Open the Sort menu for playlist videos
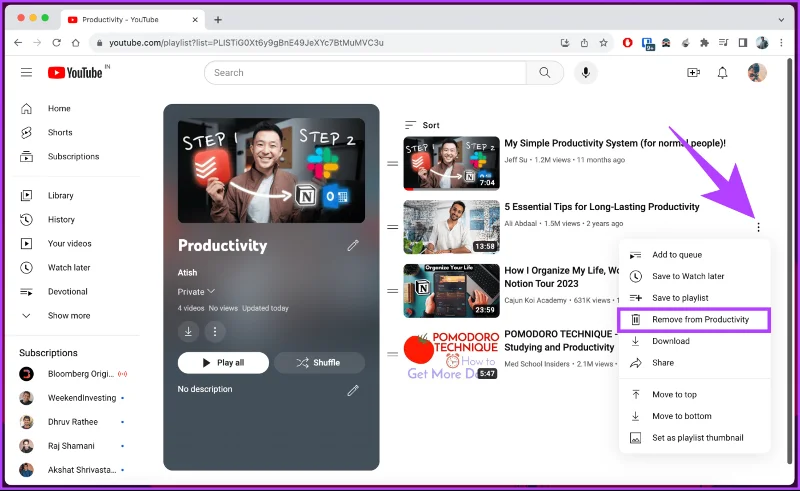Screen dimensions: 800x491 (422, 125)
